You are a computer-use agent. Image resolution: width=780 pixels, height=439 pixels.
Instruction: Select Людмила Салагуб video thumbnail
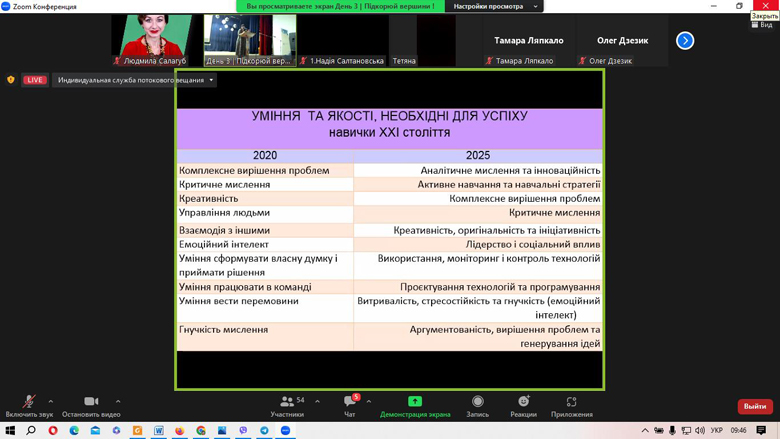point(151,40)
